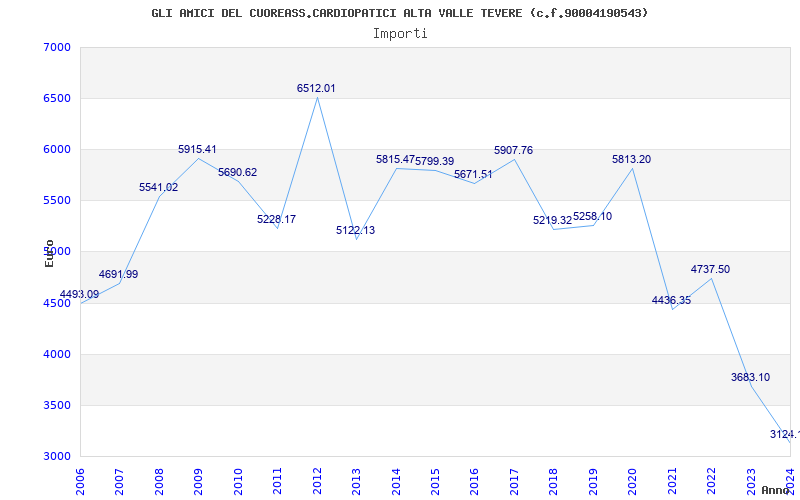Select the 5219.32 data label
Viewport: 800px width, 500px height.
click(x=553, y=220)
